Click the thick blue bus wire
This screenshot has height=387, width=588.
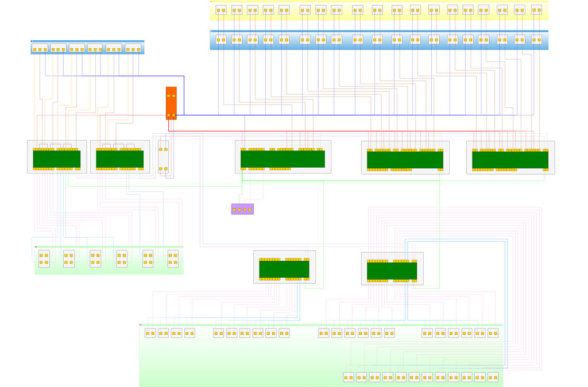pos(345,114)
